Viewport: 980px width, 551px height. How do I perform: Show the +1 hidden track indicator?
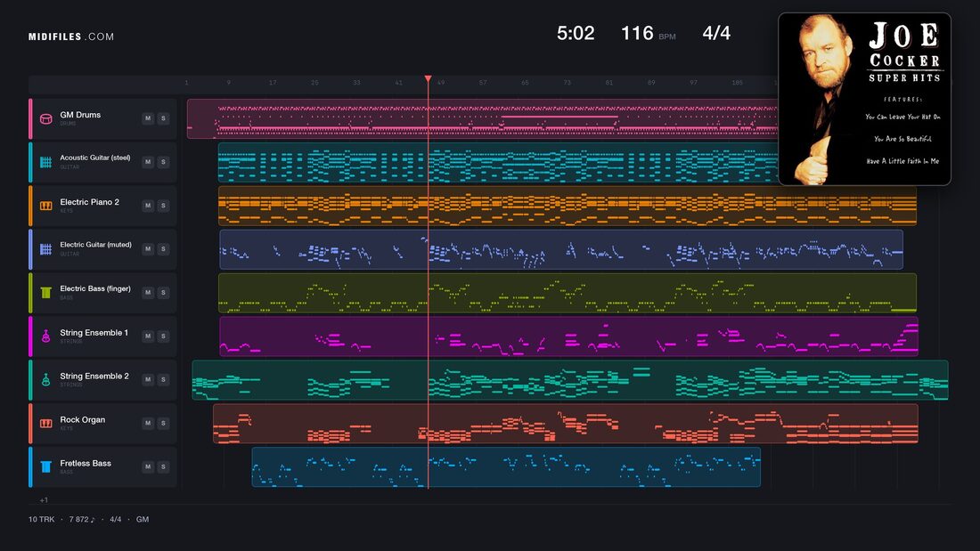(x=44, y=499)
